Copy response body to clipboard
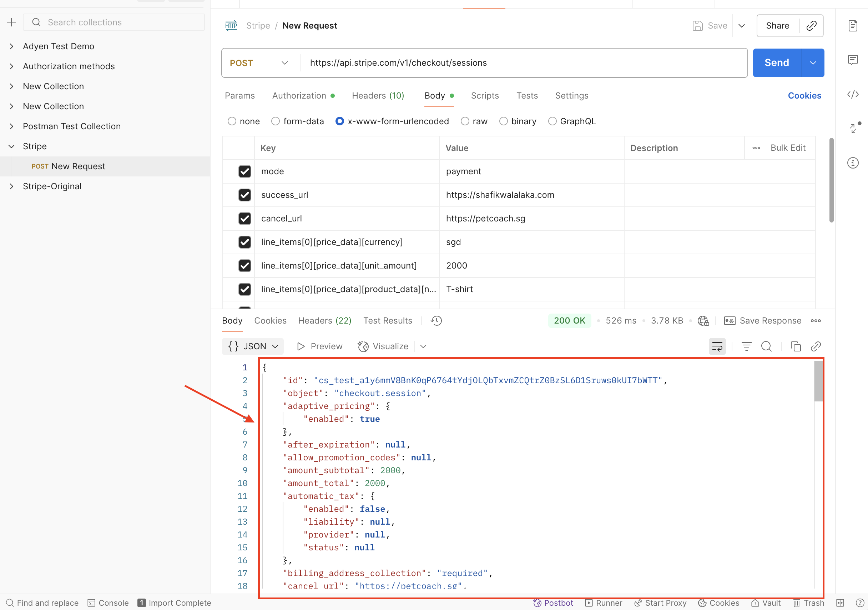This screenshot has width=868, height=610. pyautogui.click(x=796, y=346)
